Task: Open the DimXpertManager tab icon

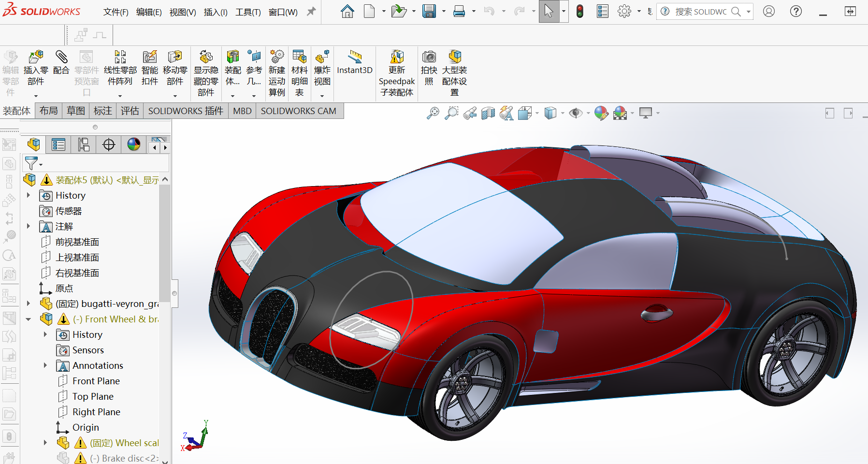Action: [109, 145]
